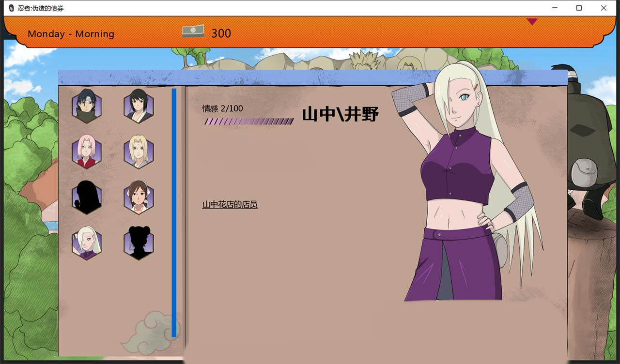620x364 pixels.
Task: Select Sakura's pink-haired portrait
Action: [86, 153]
